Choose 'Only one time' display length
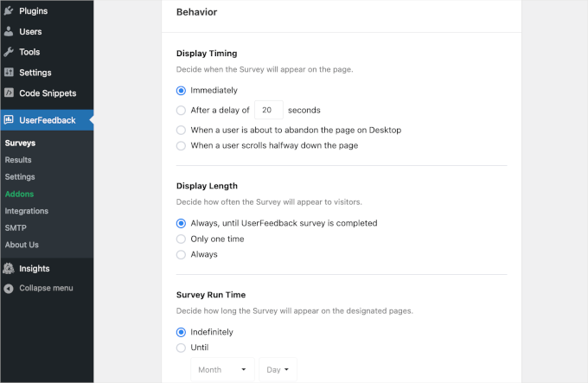 click(x=181, y=239)
